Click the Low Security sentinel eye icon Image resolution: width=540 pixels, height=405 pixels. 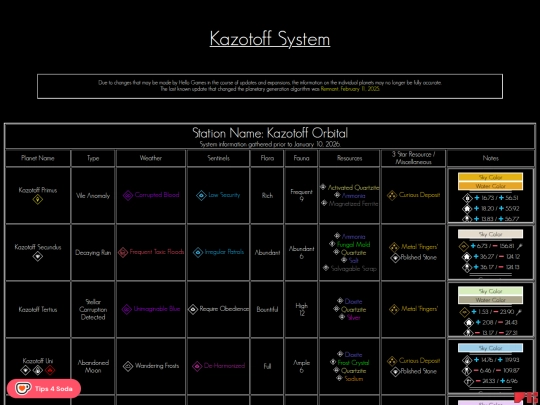pos(201,195)
